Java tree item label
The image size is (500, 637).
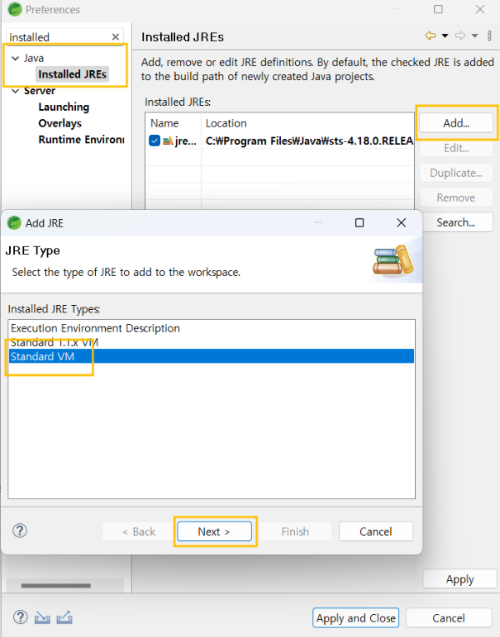click(x=34, y=58)
